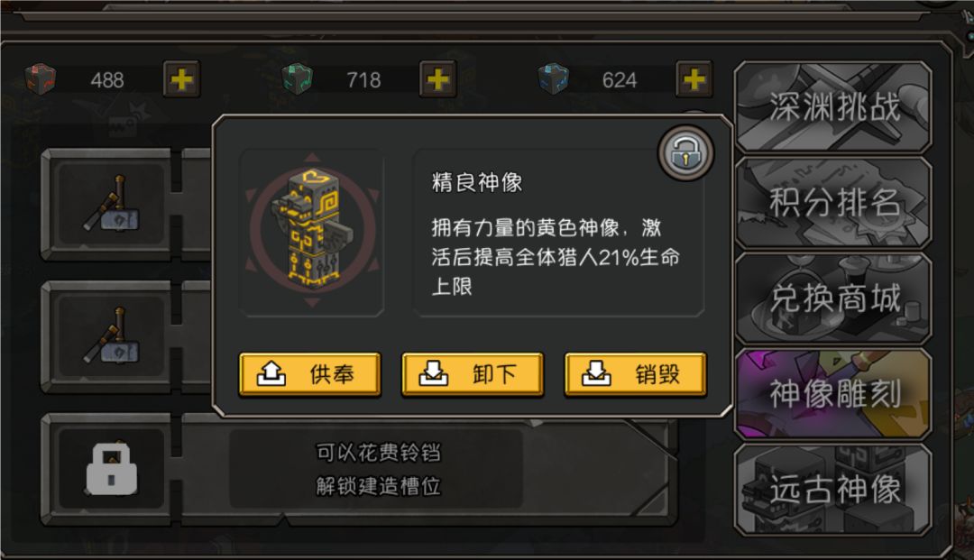974x560 pixels.
Task: Select the second hammer crafting slot
Action: (x=112, y=335)
